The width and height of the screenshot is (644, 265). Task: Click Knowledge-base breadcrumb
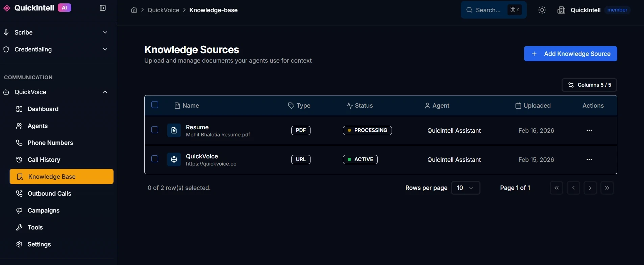(x=214, y=10)
